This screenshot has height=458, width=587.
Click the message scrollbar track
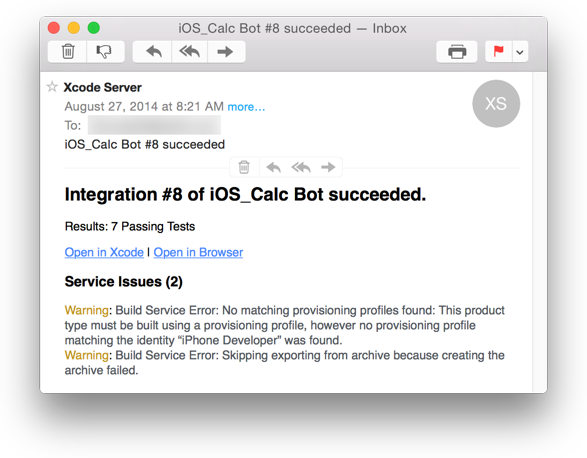click(539, 232)
